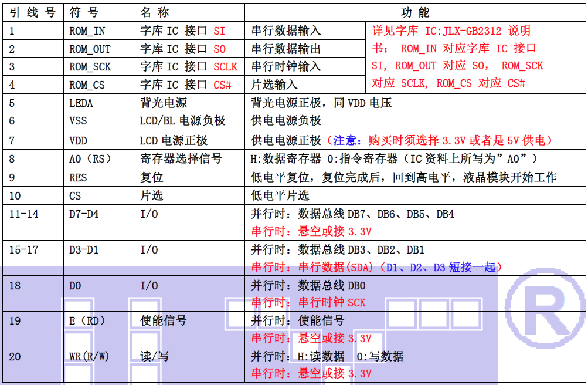Click the WR(R/W) symbol cell
The height and width of the screenshot is (385, 588).
coord(89,357)
